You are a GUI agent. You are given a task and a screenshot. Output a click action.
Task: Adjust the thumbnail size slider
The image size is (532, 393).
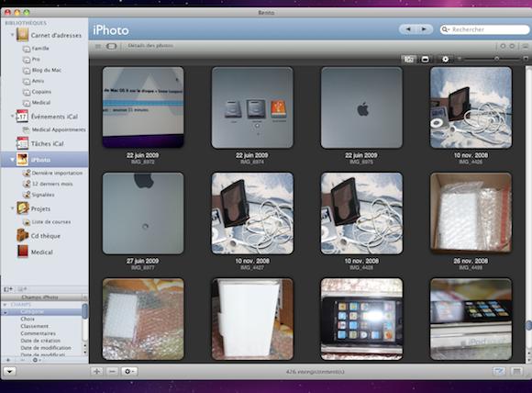click(496, 59)
